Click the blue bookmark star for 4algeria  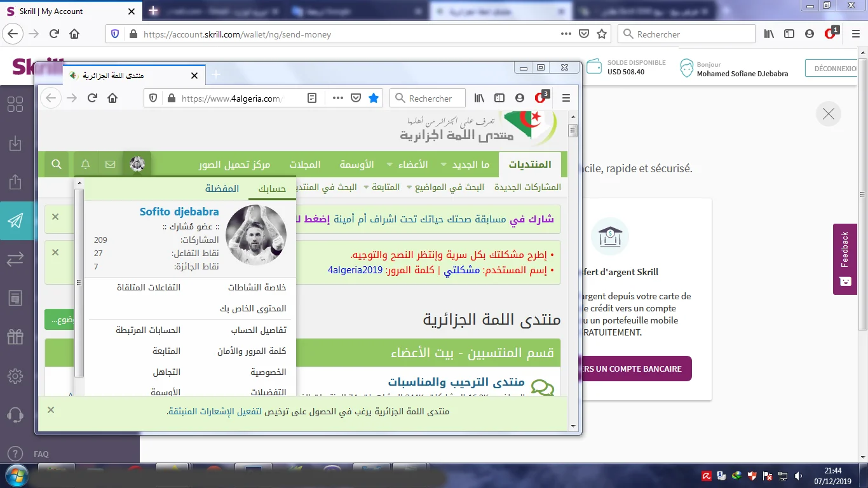pyautogui.click(x=374, y=98)
